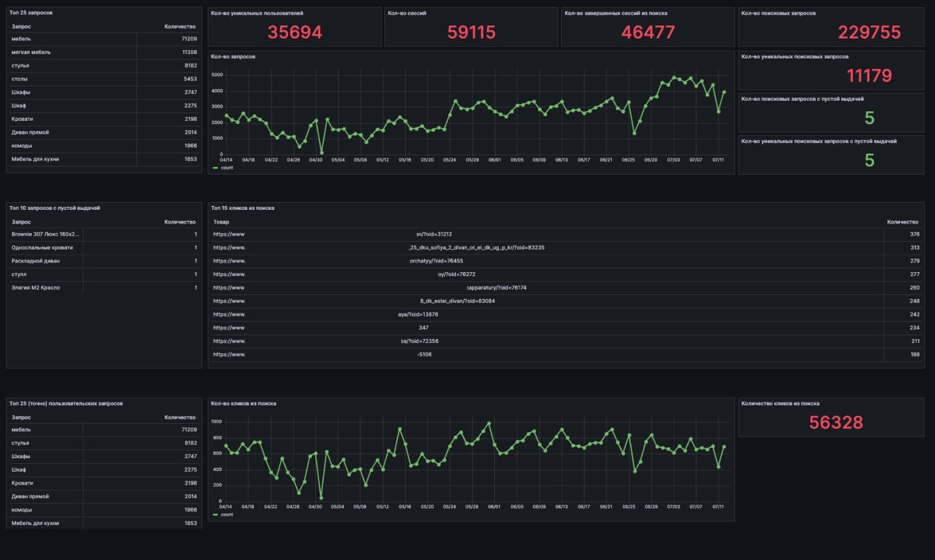This screenshot has height=560, width=935.
Task: Click the Brownie 307 Люкс query cell
Action: point(45,235)
